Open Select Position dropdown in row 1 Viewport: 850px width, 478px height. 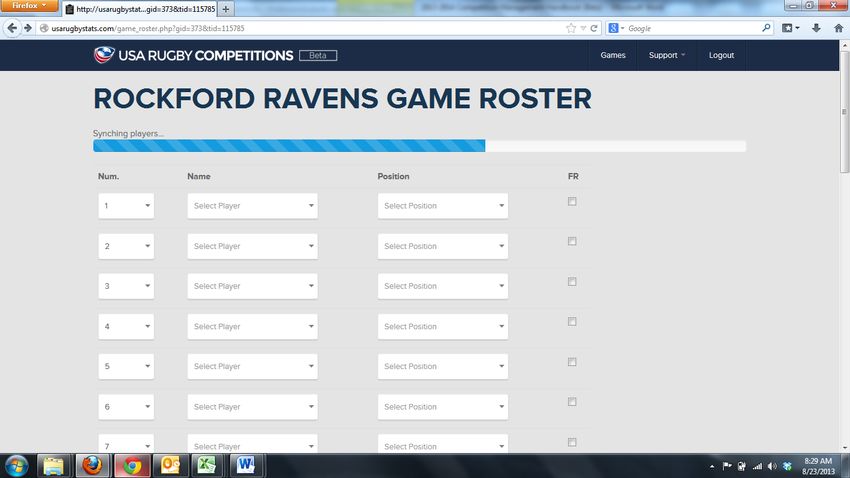pos(442,206)
